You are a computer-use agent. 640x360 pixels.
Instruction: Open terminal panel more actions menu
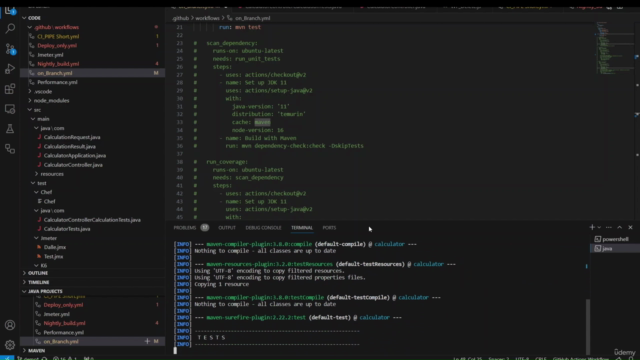pos(609,227)
